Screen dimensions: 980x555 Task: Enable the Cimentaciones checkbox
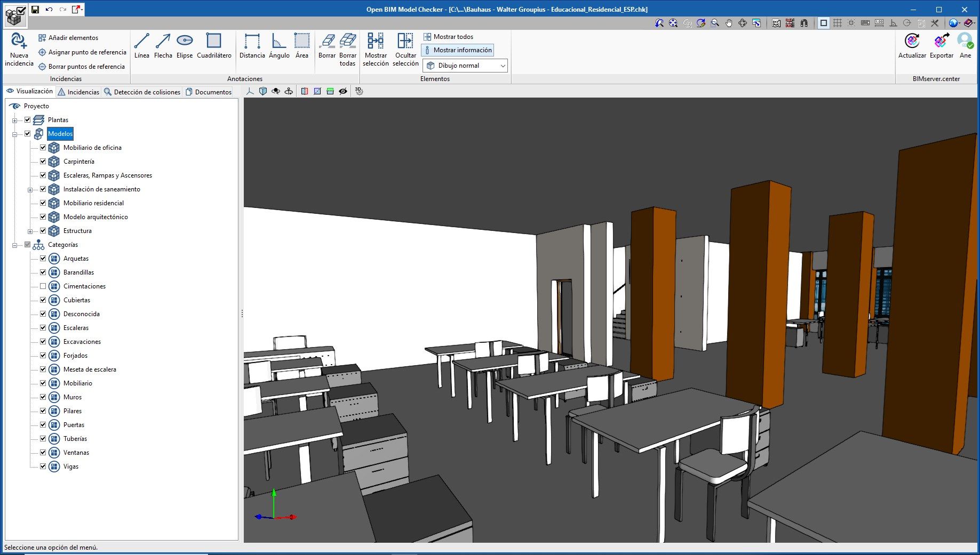pos(43,286)
